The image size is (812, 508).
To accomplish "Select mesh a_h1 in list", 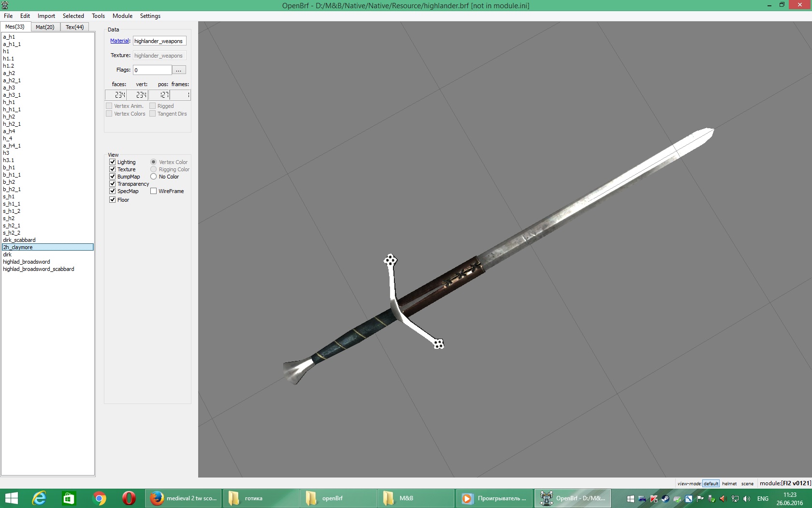I will pos(48,37).
